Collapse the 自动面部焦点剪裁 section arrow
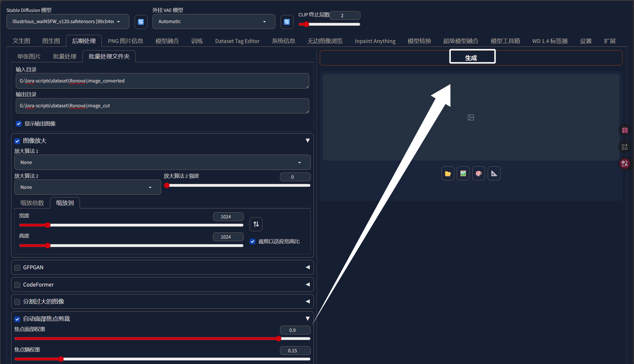634x364 pixels. tap(307, 318)
